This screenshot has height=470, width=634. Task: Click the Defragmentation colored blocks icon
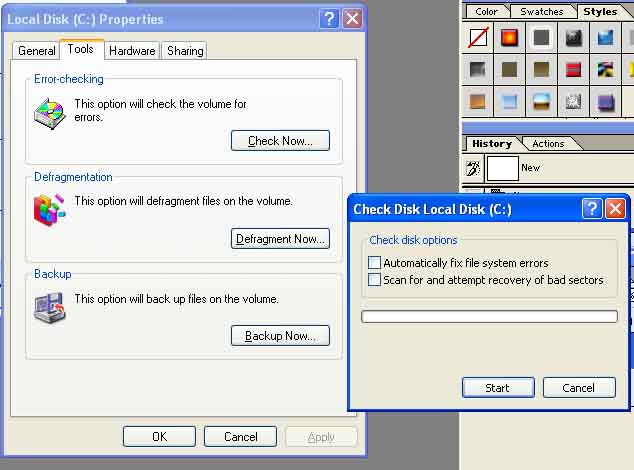coord(50,210)
